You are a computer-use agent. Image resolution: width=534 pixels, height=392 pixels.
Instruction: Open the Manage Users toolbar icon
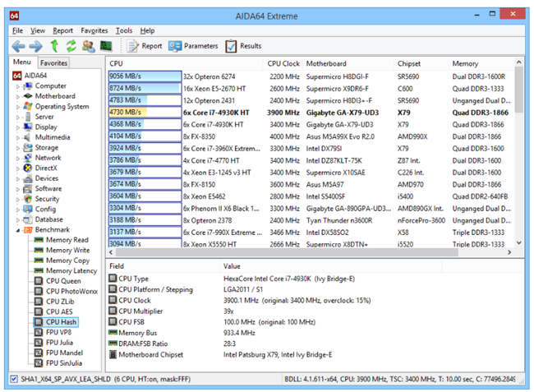89,46
